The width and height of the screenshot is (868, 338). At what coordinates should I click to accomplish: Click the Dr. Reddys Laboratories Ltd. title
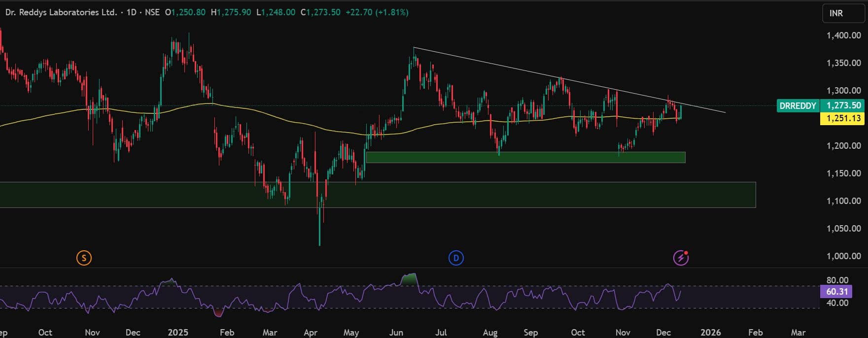(61, 12)
